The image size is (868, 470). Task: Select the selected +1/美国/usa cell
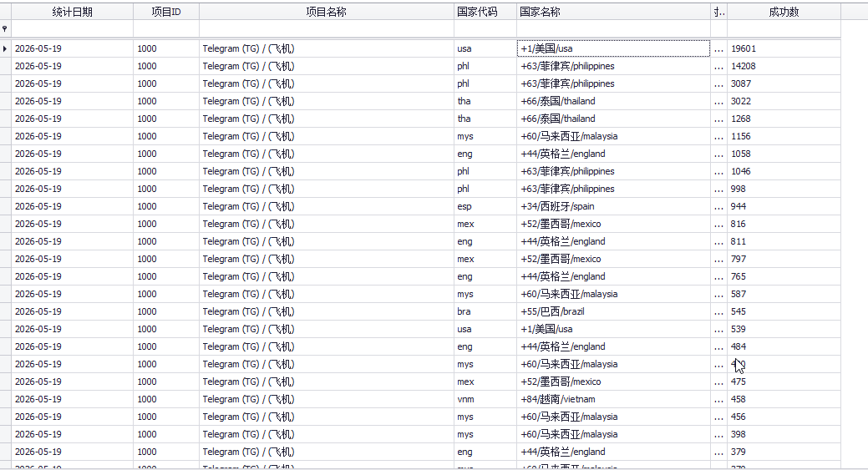(613, 48)
